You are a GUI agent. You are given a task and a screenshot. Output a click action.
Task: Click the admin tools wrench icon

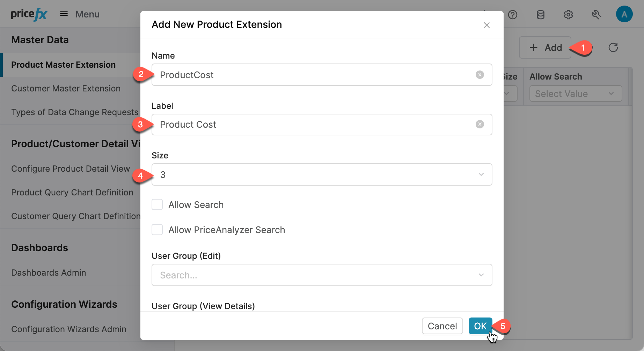click(596, 15)
